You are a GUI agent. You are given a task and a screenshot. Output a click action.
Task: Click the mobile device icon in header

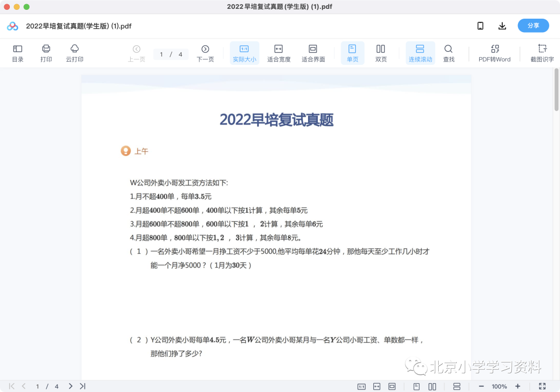click(x=480, y=26)
